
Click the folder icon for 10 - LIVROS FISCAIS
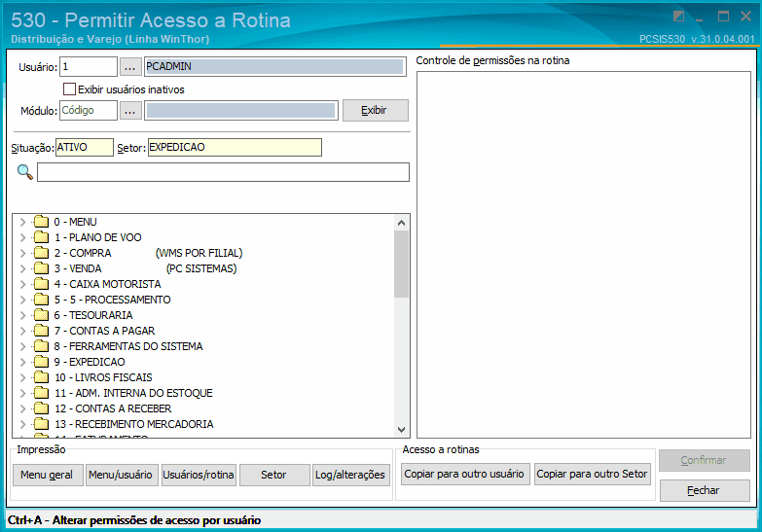pos(41,377)
